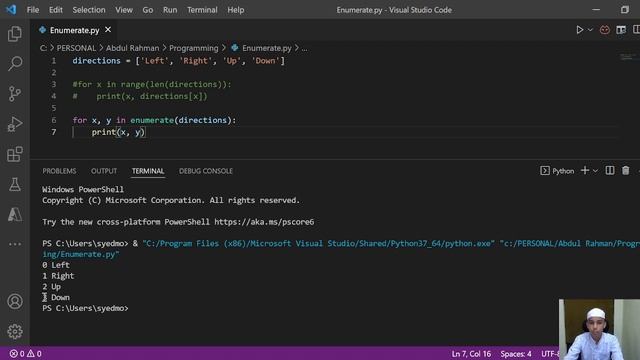Click the Down terminal output line
Screen dimensions: 640x360
pyautogui.click(x=56, y=298)
